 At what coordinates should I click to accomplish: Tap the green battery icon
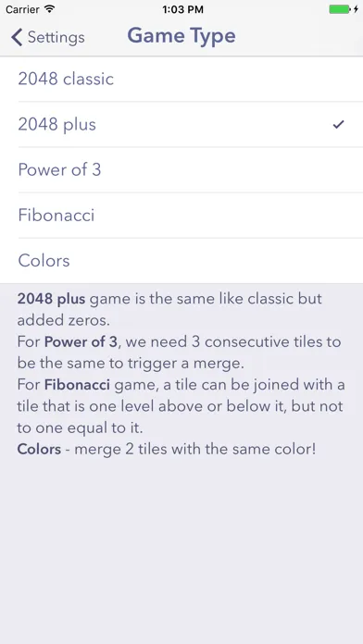340,9
